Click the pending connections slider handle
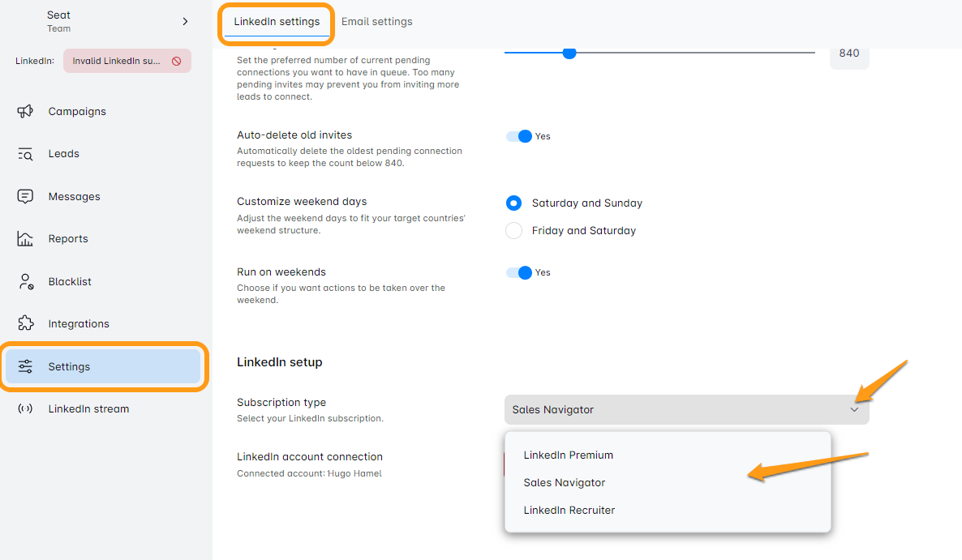962x560 pixels. 569,53
